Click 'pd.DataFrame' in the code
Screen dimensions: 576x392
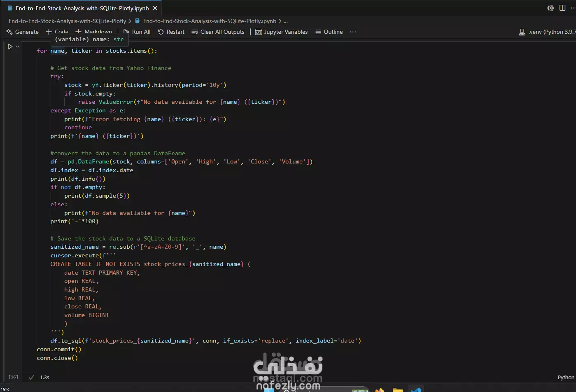[x=89, y=161]
